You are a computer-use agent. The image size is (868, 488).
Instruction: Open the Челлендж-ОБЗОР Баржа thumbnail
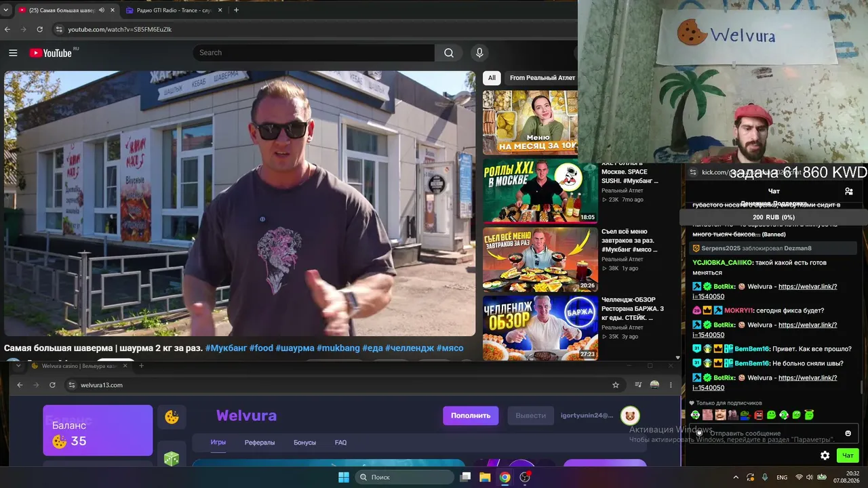[540, 327]
